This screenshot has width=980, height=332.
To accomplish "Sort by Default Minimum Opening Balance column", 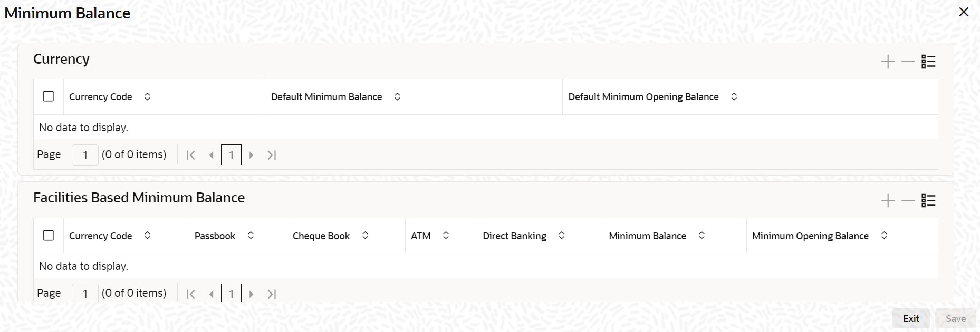I will [x=734, y=97].
